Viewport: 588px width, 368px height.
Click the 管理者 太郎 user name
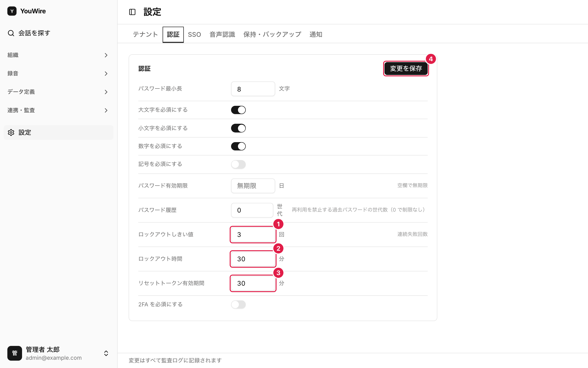pos(42,350)
